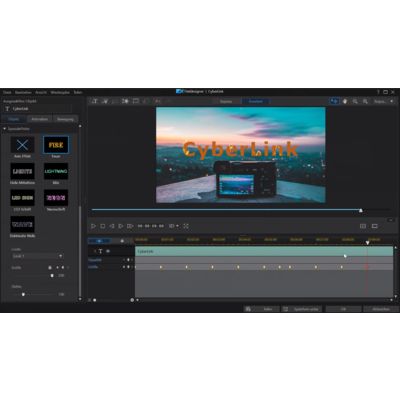Open the Bearbeiten menu
The image size is (400, 400).
pyautogui.click(x=23, y=92)
